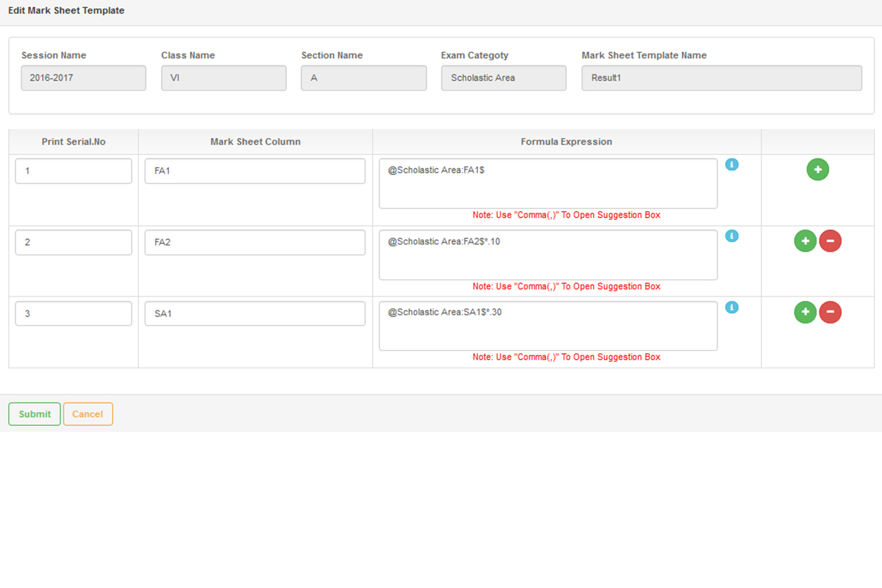Focus the serial number field with 2

[x=73, y=242]
